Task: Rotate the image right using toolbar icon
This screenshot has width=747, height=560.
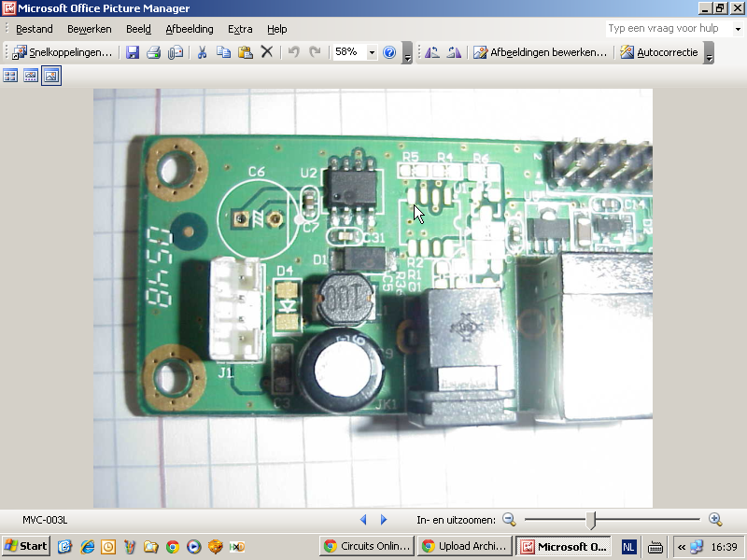Action: 454,52
